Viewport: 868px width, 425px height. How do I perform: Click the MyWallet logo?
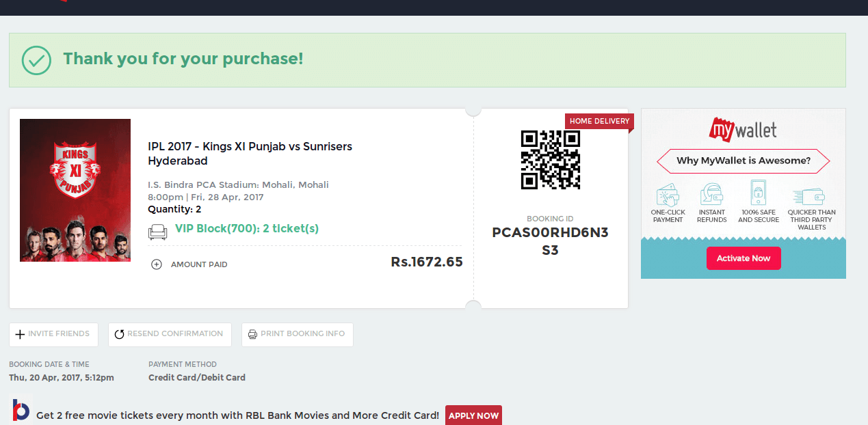click(744, 128)
